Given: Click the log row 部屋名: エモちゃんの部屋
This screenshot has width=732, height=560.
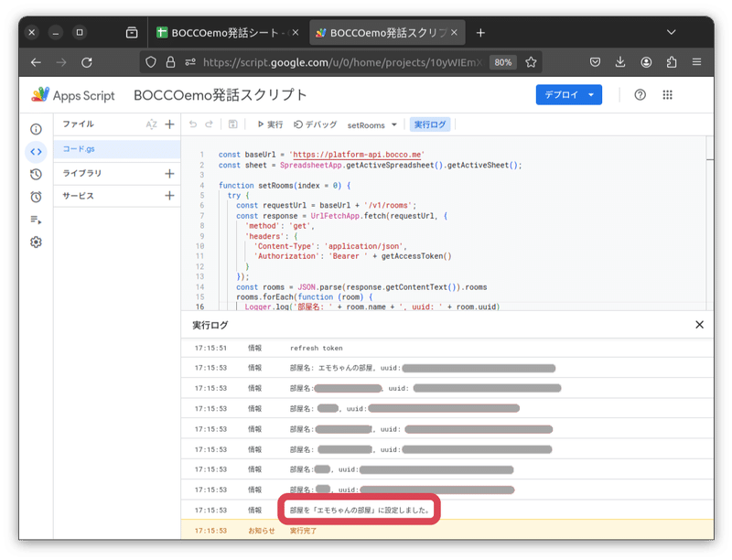Looking at the screenshot, I should pos(447,368).
